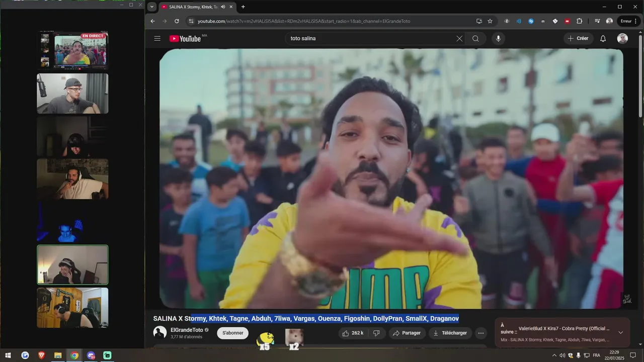Select the webcam of man in backwards cap
The image size is (644, 362).
point(72,94)
